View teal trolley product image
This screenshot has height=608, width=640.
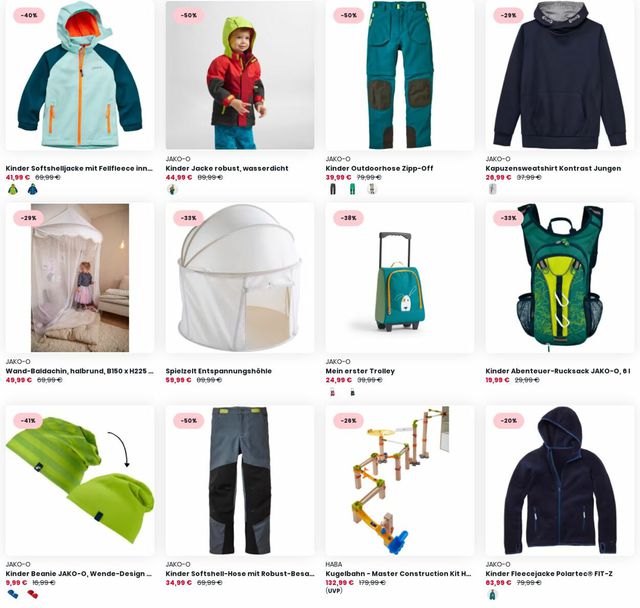pyautogui.click(x=400, y=282)
